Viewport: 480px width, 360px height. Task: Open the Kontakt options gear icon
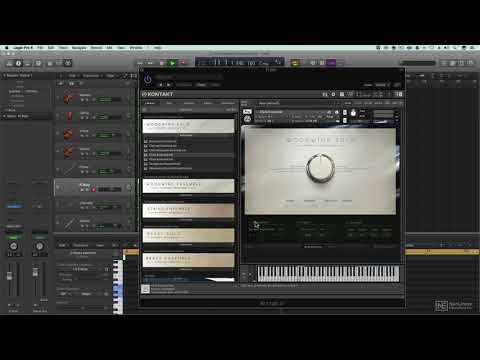333,94
